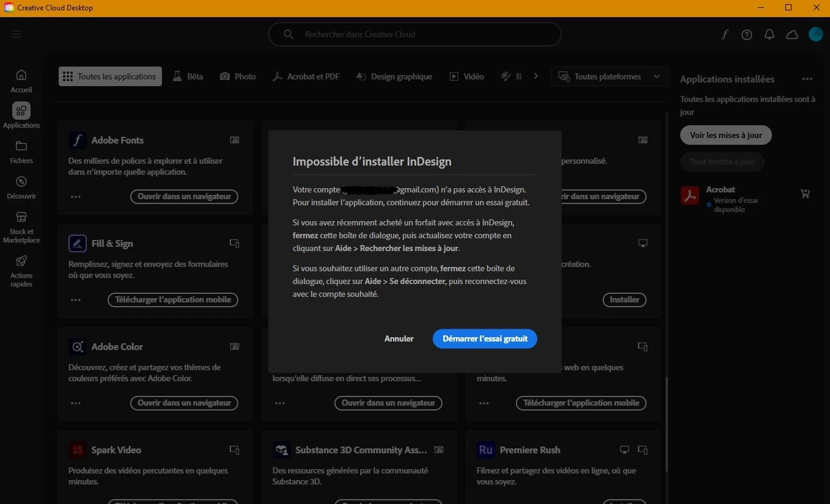Open Fichiers in the sidebar
Image resolution: width=830 pixels, height=504 pixels.
[21, 152]
